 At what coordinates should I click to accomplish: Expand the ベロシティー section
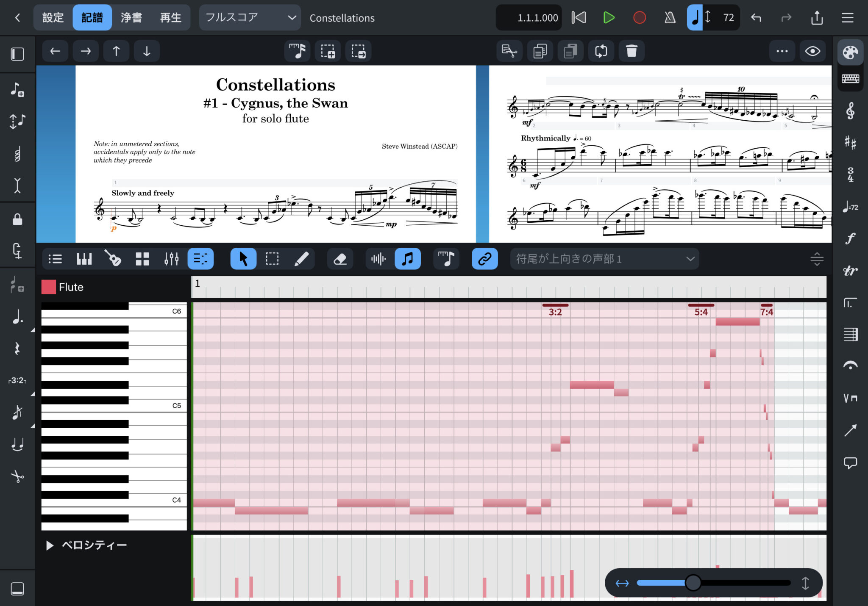coord(49,545)
